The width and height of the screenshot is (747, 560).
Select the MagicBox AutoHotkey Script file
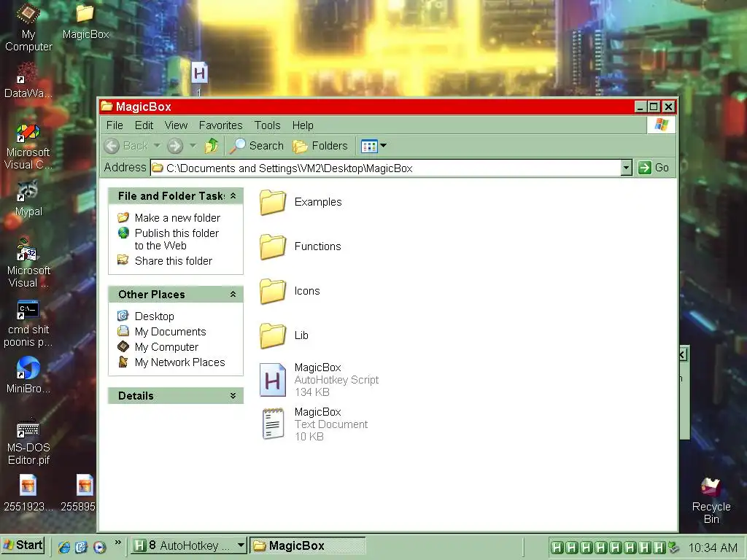pos(320,379)
